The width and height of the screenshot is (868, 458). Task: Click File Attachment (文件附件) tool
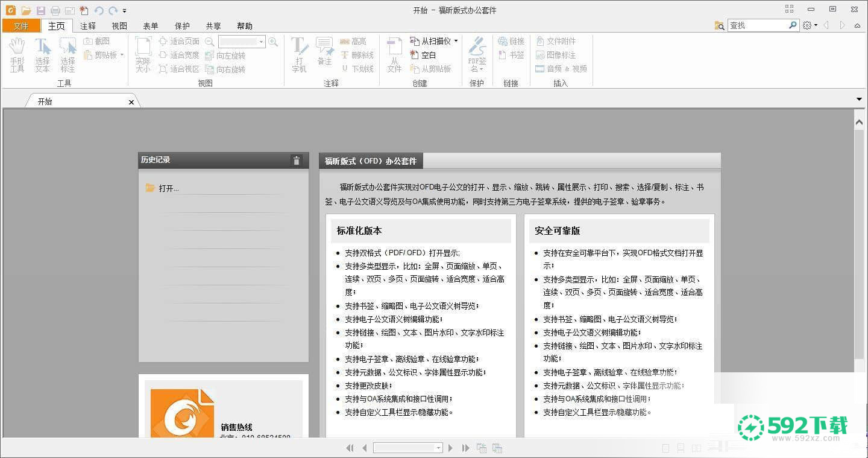coord(556,41)
